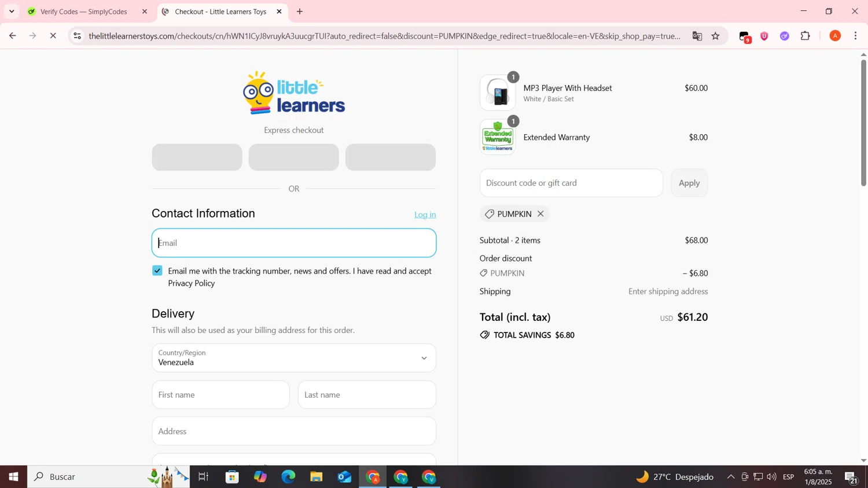This screenshot has height=488, width=868.
Task: Stop the page loading
Action: [53, 36]
